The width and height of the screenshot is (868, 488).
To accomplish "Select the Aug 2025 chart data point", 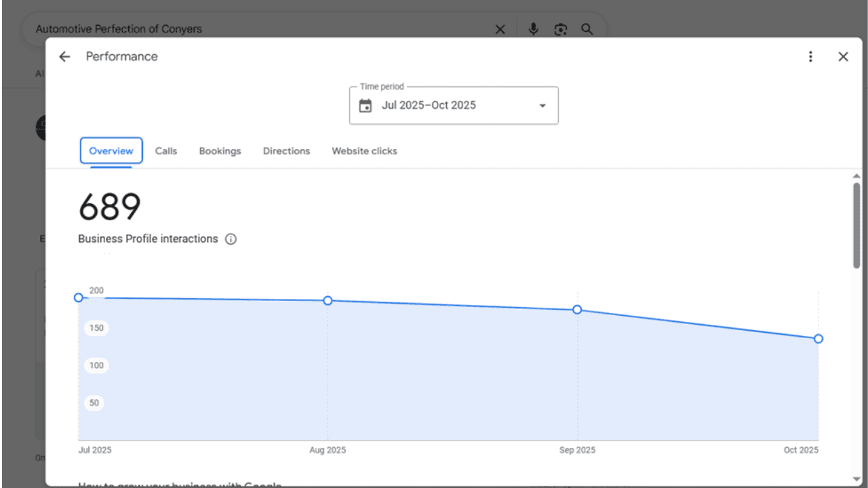I will (328, 300).
